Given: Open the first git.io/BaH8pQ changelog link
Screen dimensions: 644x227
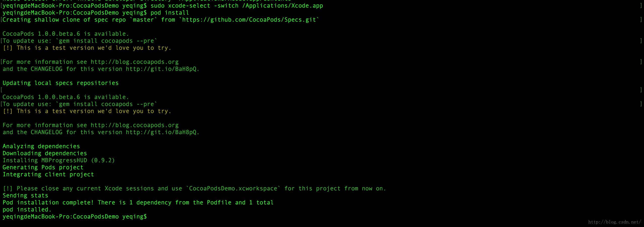Looking at the screenshot, I should 161,69.
